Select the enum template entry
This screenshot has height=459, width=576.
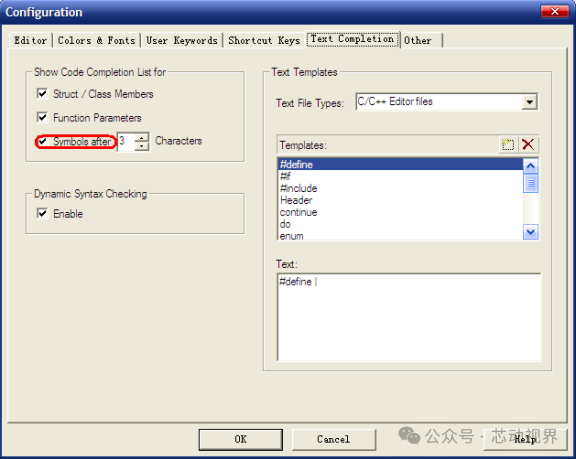(400, 236)
